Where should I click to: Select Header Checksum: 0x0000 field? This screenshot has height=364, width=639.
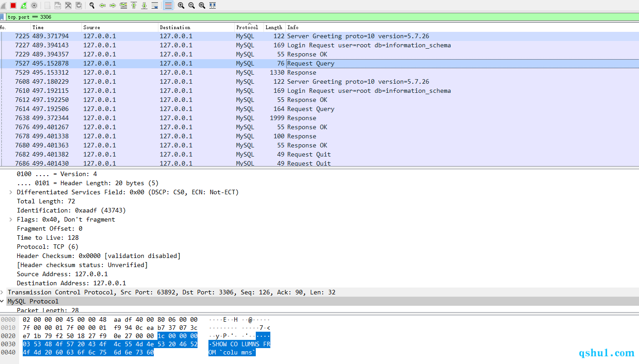coord(99,256)
